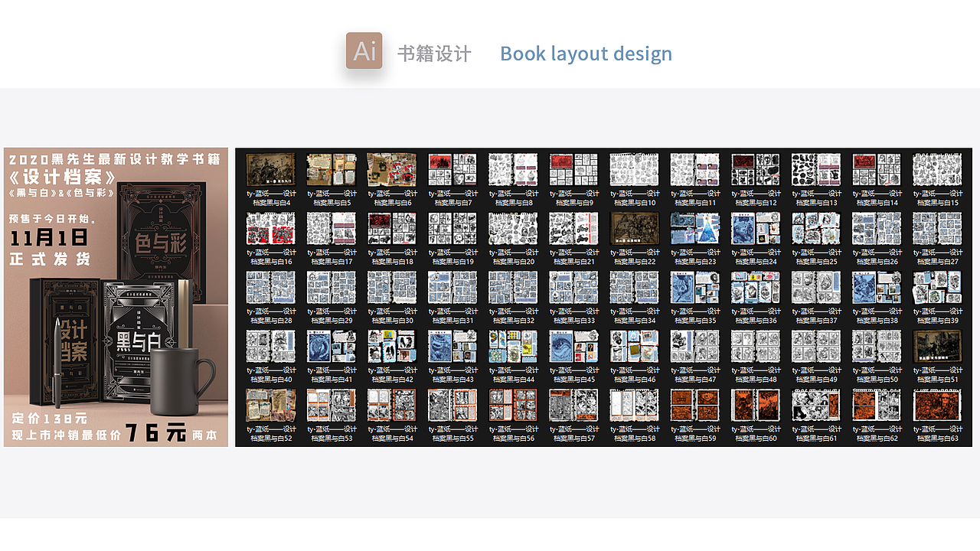The width and height of the screenshot is (980, 551).
Task: Select thumbnail 设计档案黑与白35
Action: pos(695,287)
